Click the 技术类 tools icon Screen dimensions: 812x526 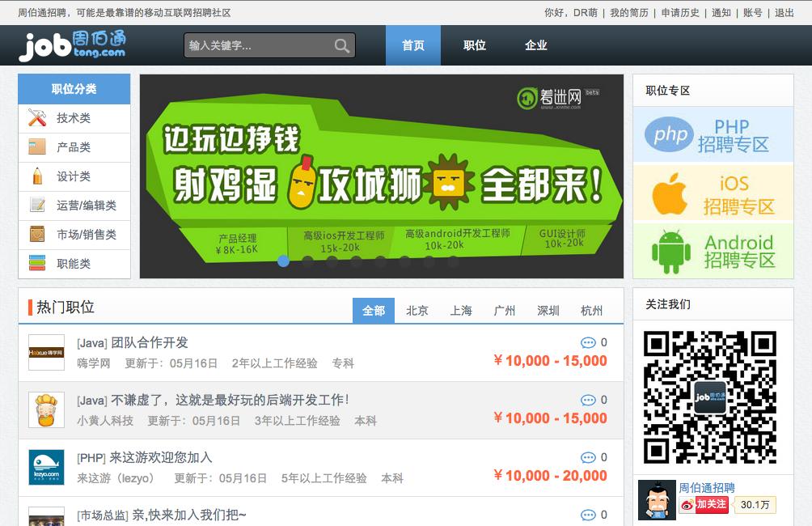coord(37,117)
